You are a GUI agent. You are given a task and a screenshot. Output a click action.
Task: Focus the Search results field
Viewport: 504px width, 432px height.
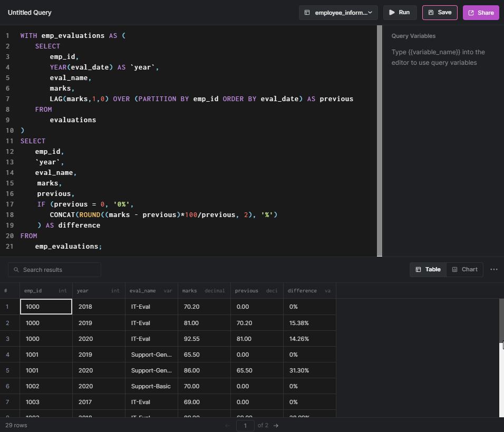[54, 270]
